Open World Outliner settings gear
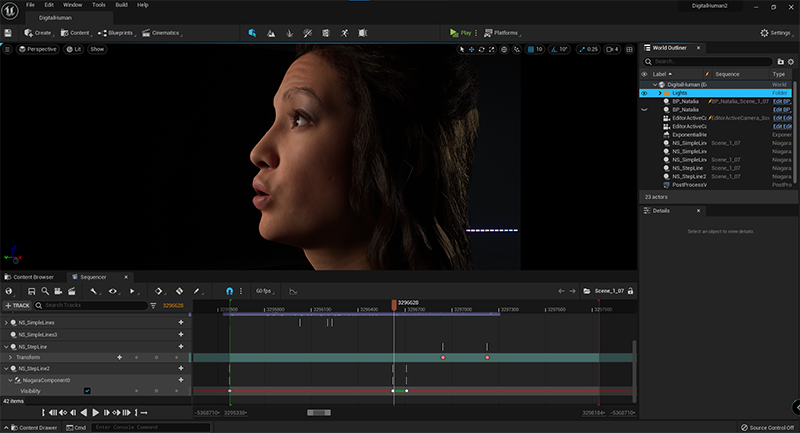The image size is (800, 433). (790, 61)
